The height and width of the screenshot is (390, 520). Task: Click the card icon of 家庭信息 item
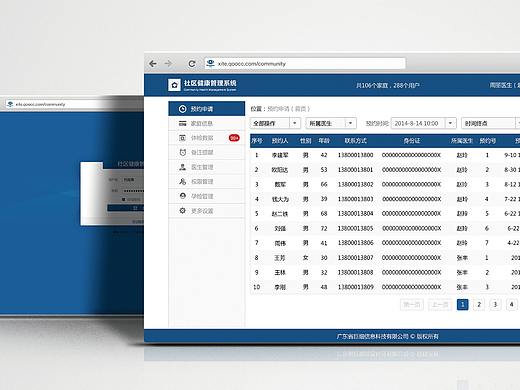tap(182, 123)
